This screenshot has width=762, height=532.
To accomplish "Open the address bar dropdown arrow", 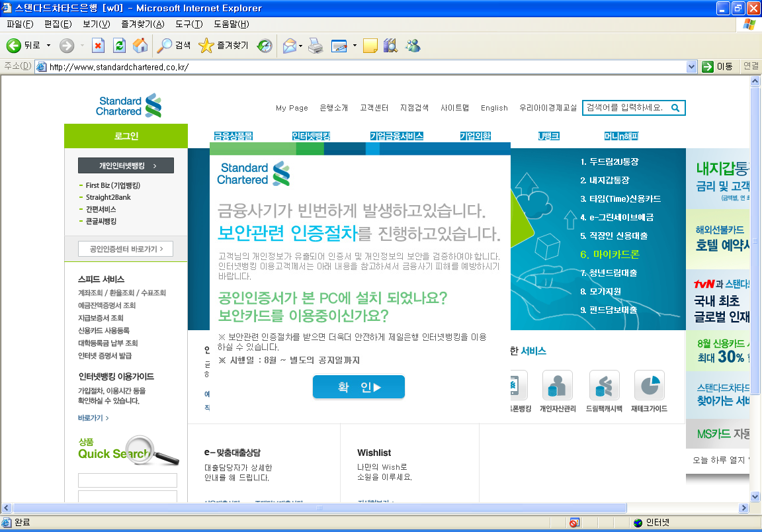I will [x=691, y=67].
